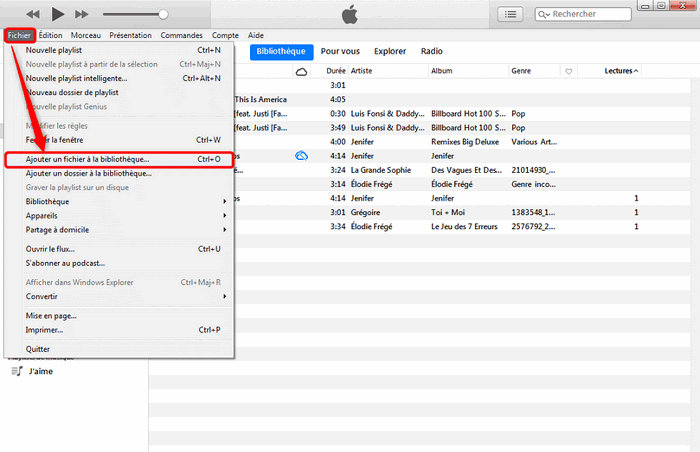Switch to the Bibliothèque tab
The image size is (700, 452).
[x=281, y=51]
